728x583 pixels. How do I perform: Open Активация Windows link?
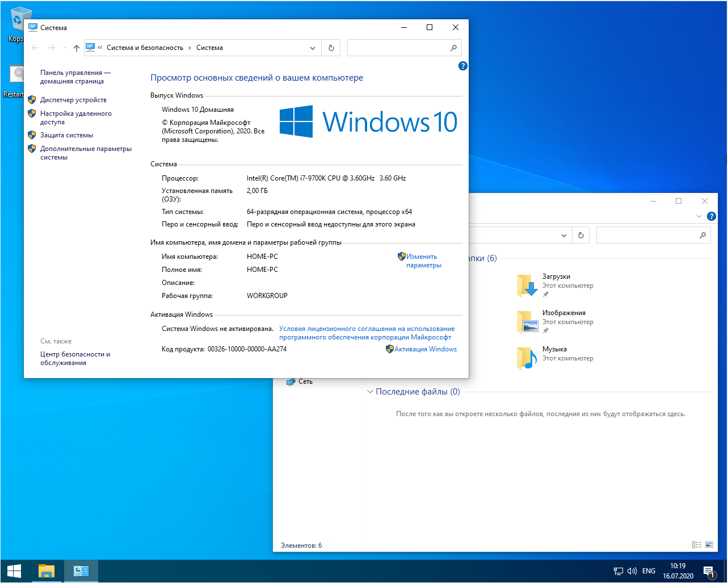(426, 349)
